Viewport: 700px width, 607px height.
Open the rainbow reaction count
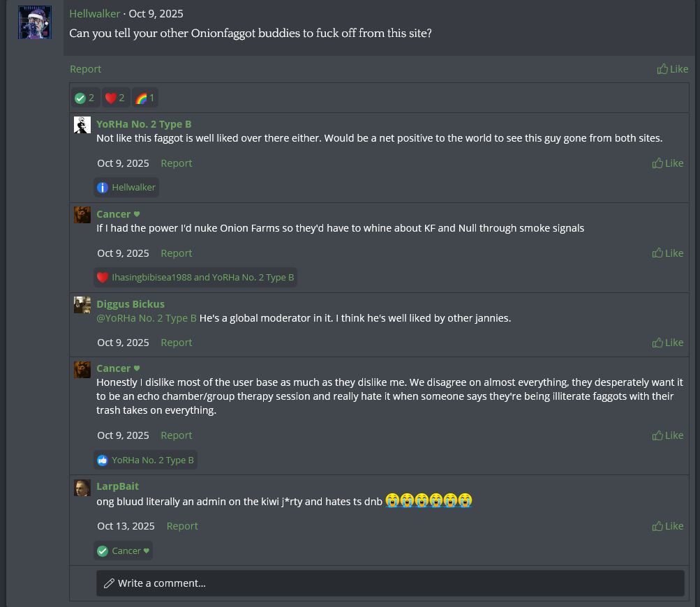tap(144, 98)
